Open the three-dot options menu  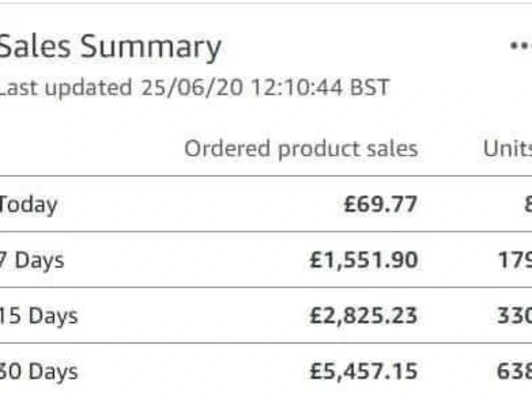521,45
